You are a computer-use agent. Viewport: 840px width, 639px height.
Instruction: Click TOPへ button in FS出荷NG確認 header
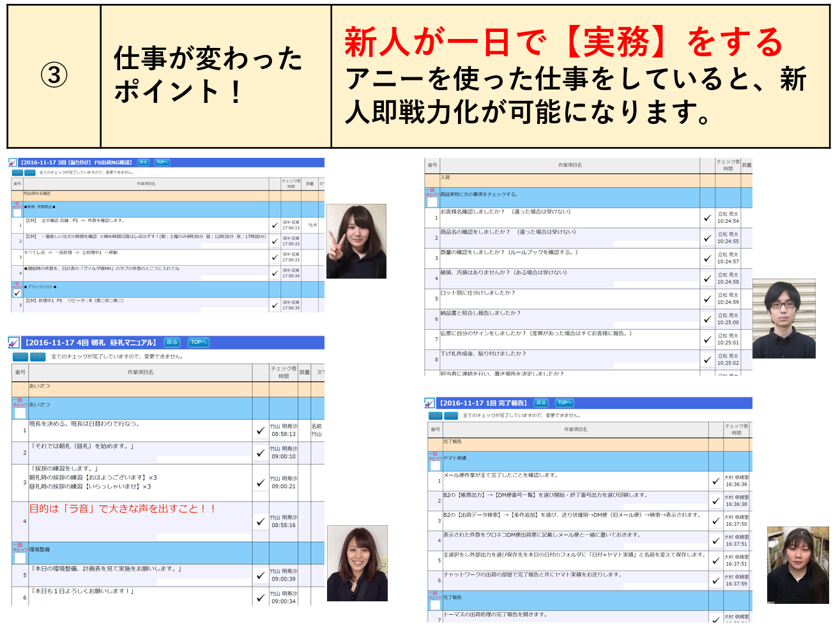162,162
